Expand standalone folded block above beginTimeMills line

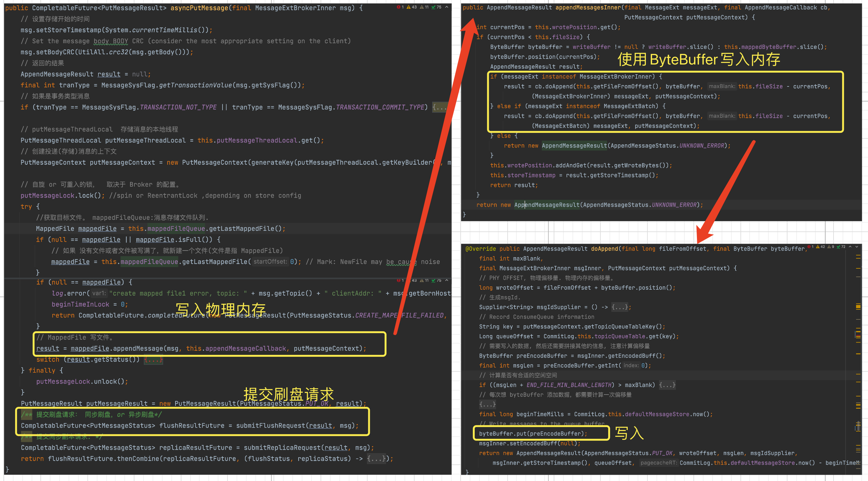click(487, 405)
